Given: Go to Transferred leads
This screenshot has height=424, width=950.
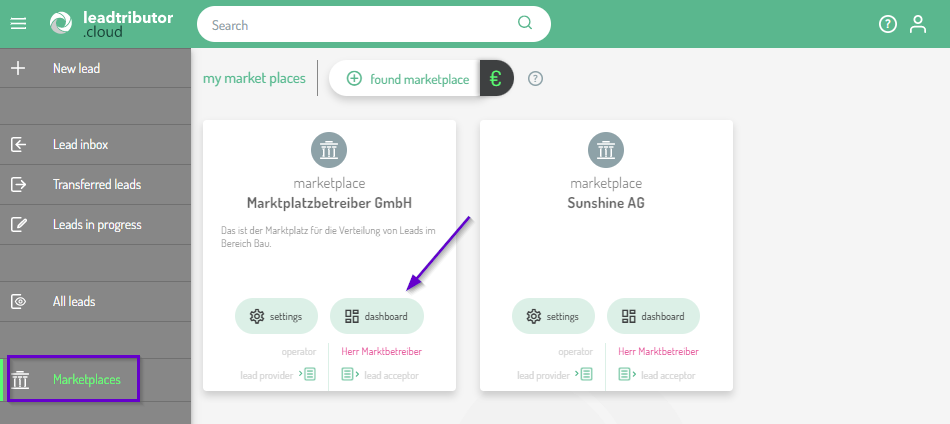Looking at the screenshot, I should (x=96, y=185).
